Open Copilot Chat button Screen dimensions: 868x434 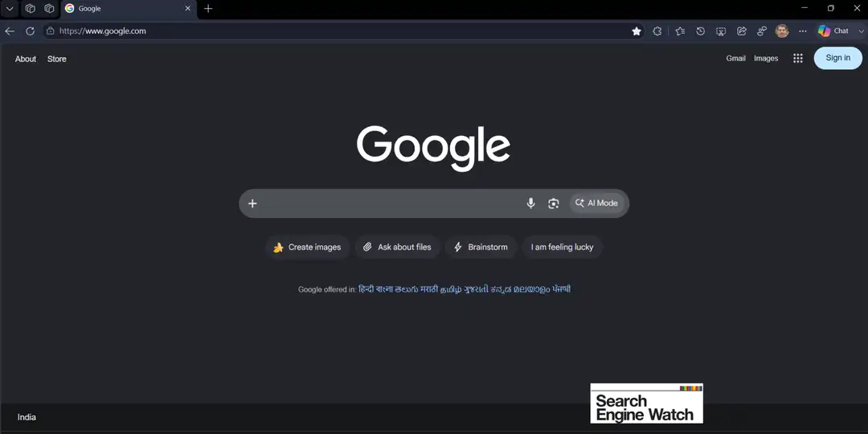833,31
